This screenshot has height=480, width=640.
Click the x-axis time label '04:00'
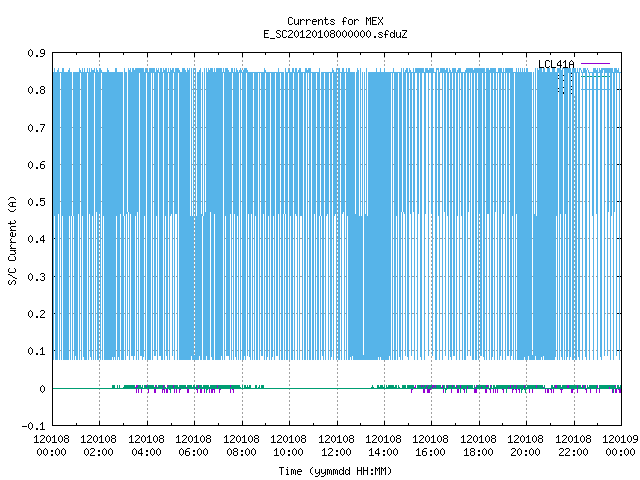point(147,452)
